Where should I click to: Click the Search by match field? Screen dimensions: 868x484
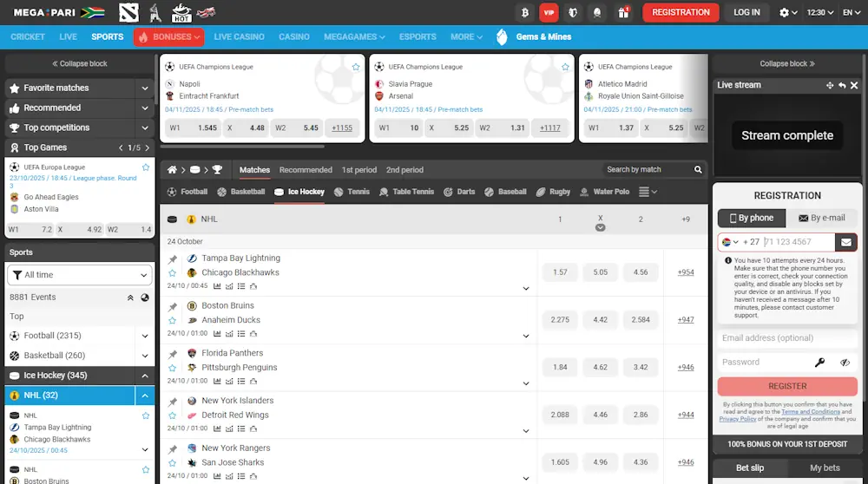[x=648, y=170]
